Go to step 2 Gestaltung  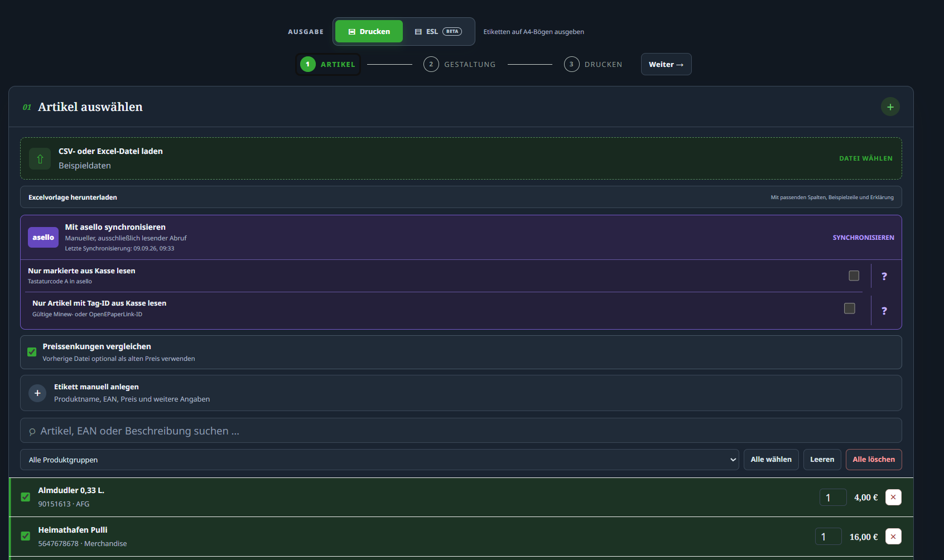(x=460, y=64)
